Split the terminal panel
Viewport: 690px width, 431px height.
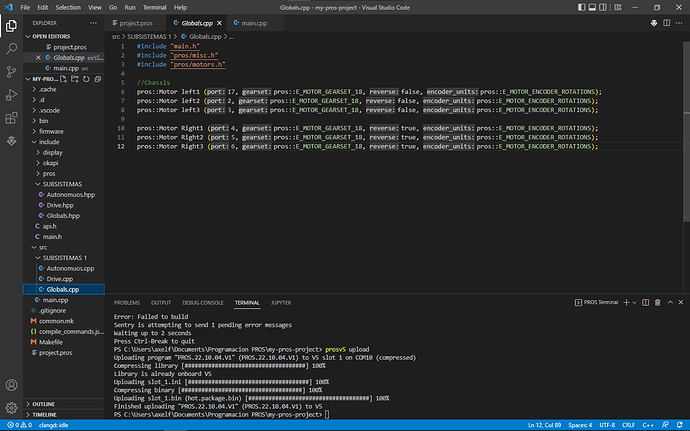tap(646, 302)
